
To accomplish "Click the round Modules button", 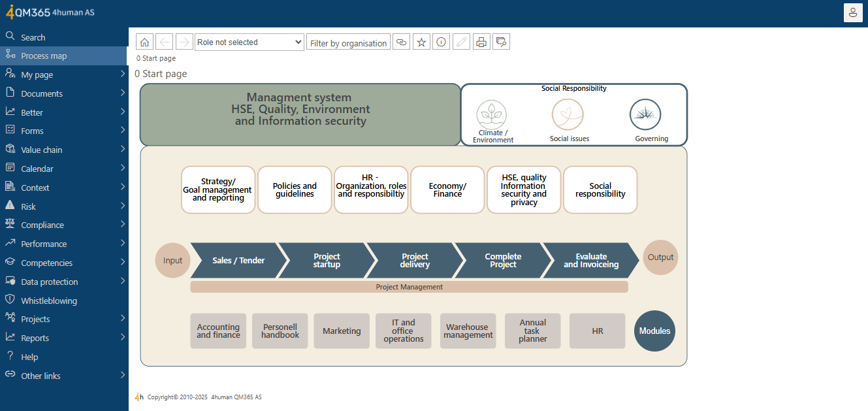I will [654, 331].
